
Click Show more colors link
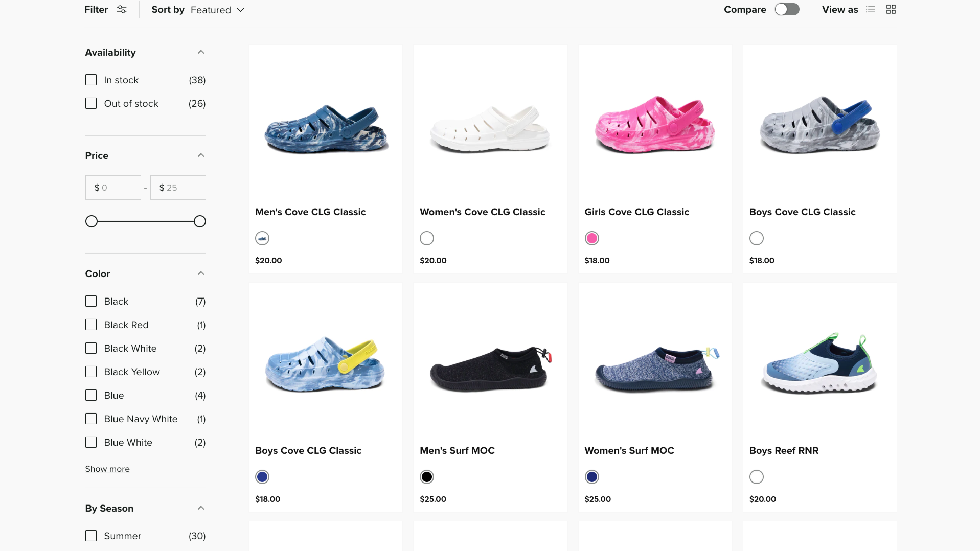coord(107,469)
